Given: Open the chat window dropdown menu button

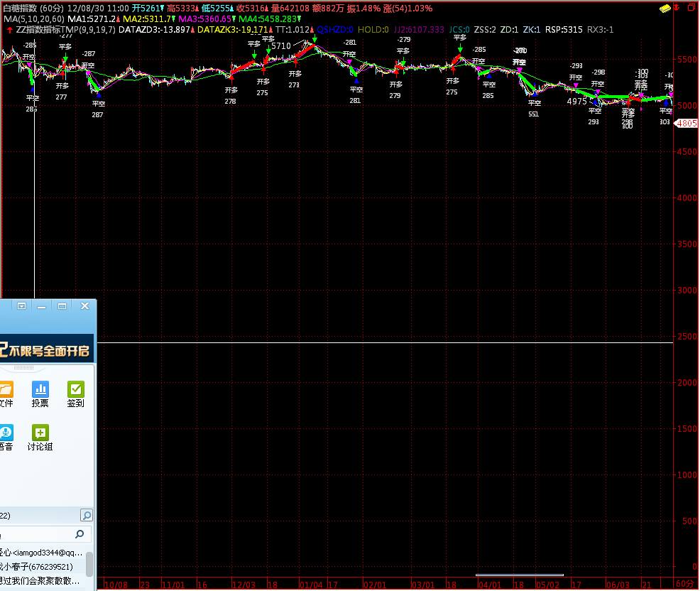Looking at the screenshot, I should 22,306.
